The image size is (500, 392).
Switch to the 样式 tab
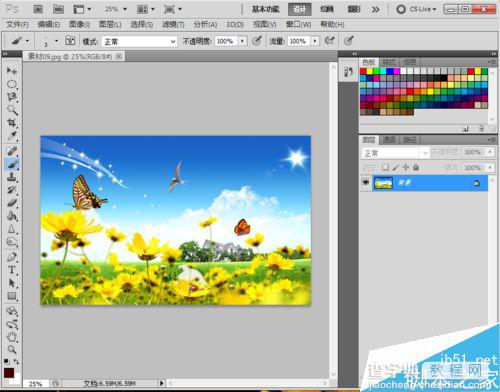[389, 62]
